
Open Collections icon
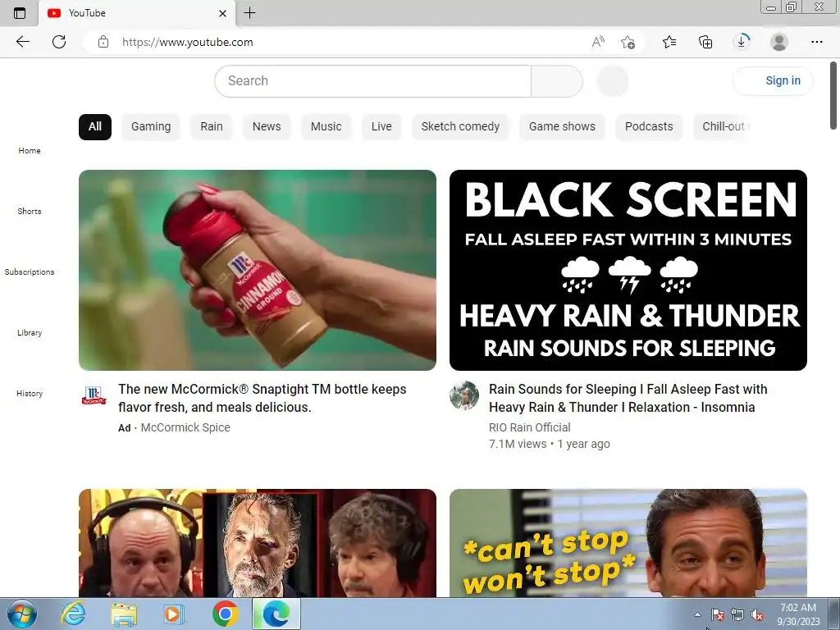705,42
